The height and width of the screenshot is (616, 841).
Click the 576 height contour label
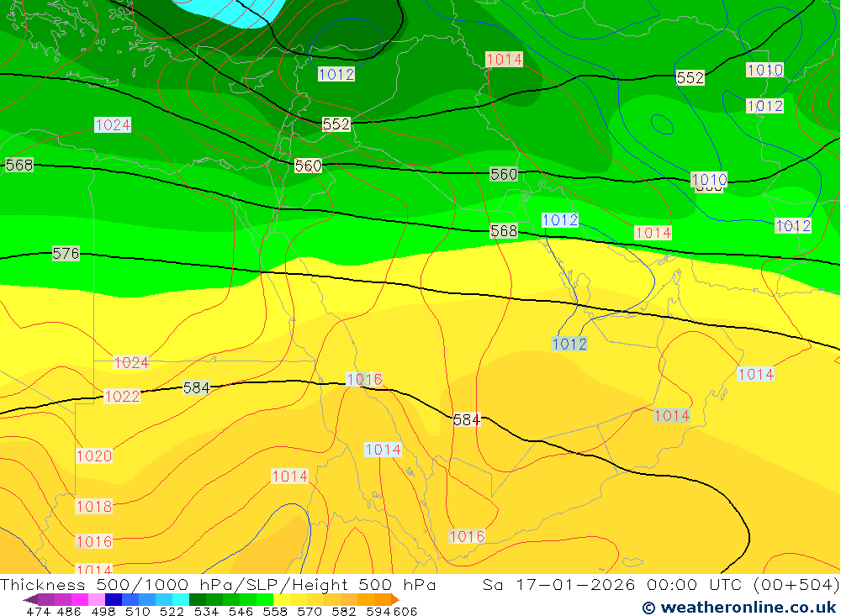[x=66, y=253]
